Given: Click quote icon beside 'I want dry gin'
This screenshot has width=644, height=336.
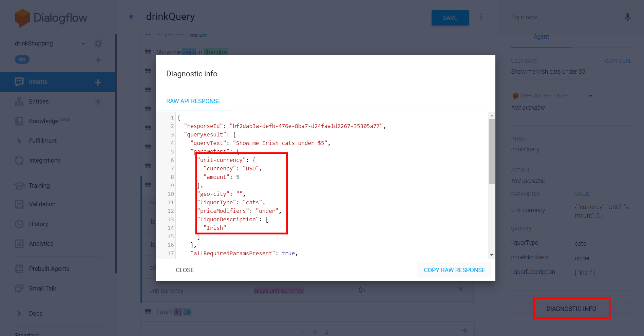Looking at the screenshot, I should [148, 312].
